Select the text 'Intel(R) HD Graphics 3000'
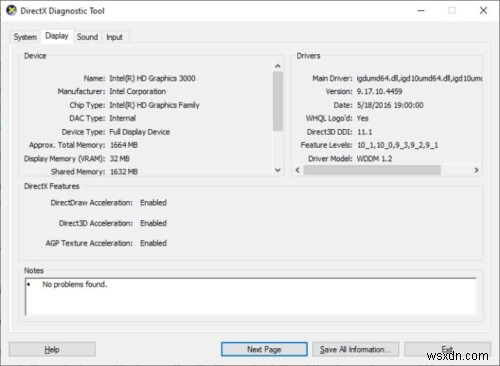The height and width of the screenshot is (366, 500). pyautogui.click(x=152, y=78)
